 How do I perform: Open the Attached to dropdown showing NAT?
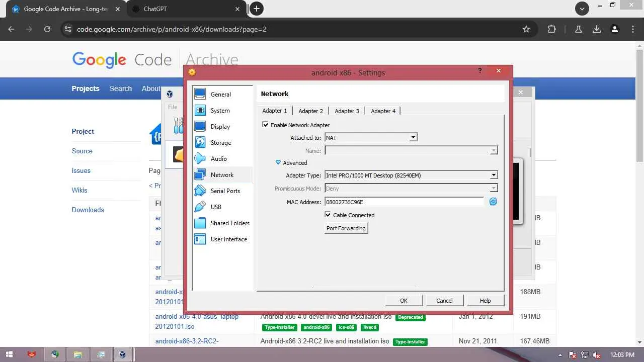[371, 137]
